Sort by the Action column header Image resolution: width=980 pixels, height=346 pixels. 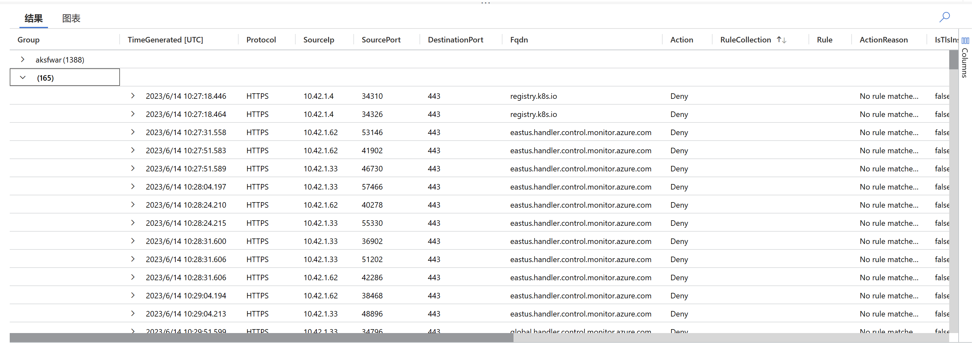pyautogui.click(x=681, y=40)
